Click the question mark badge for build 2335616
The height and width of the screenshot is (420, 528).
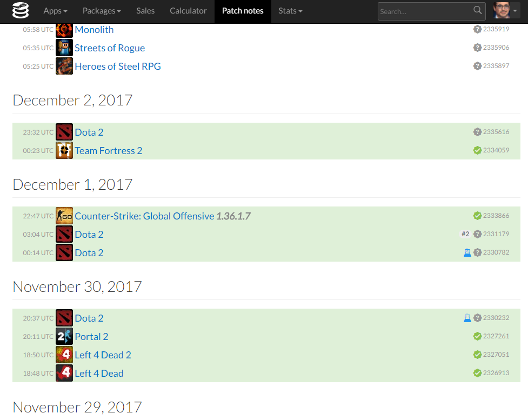(x=477, y=132)
